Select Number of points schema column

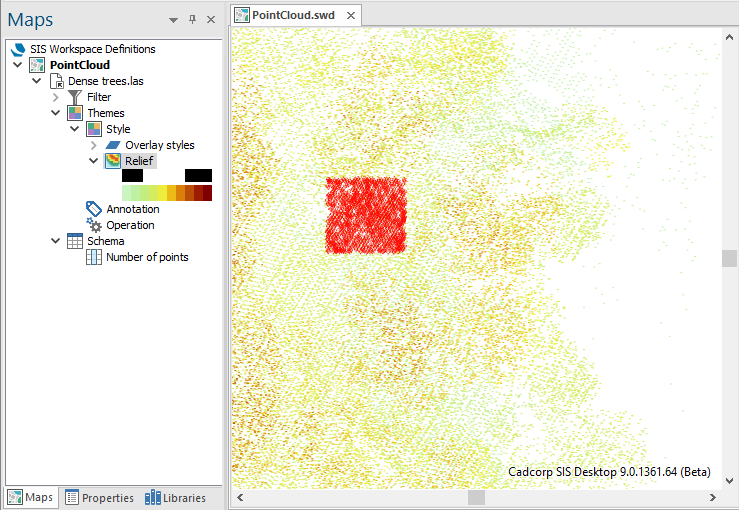[x=147, y=257]
